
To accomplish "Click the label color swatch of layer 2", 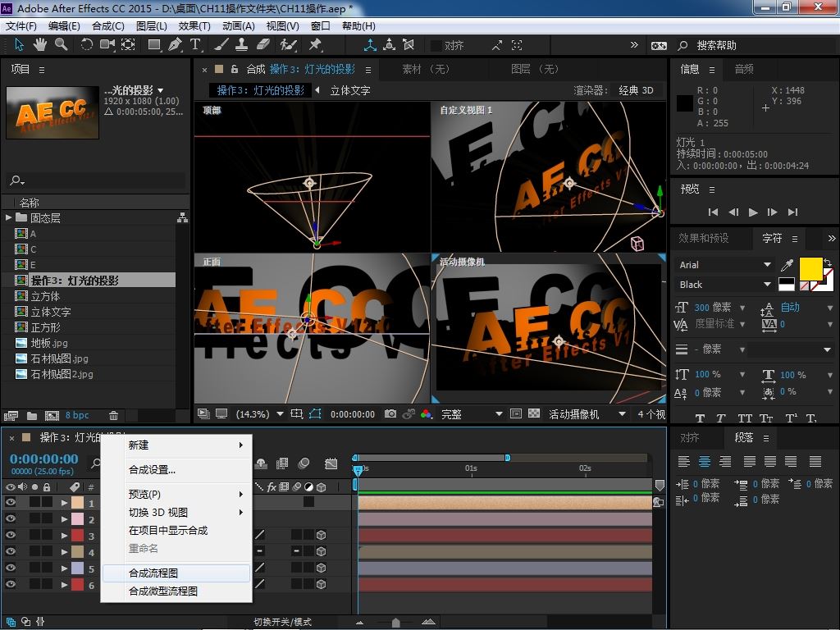I will pos(78,519).
